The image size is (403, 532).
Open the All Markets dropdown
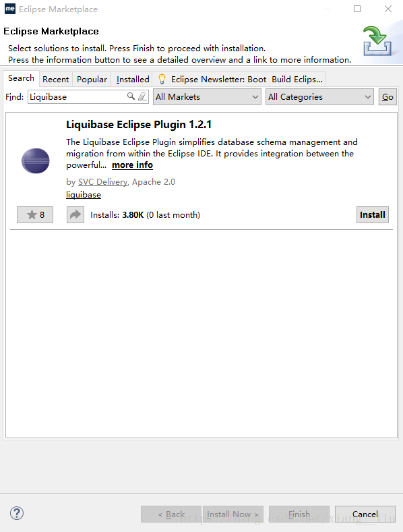(207, 97)
